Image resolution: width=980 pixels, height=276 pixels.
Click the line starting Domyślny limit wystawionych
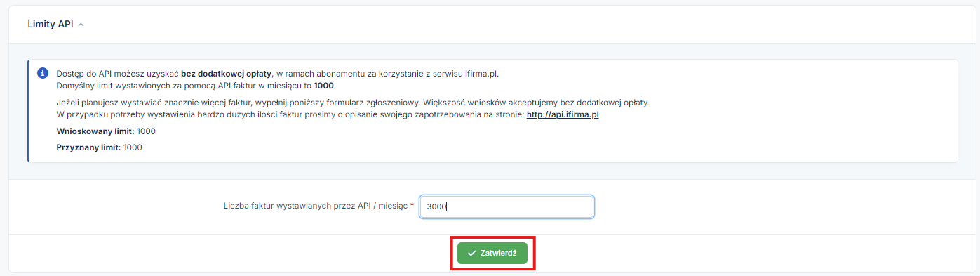point(196,86)
